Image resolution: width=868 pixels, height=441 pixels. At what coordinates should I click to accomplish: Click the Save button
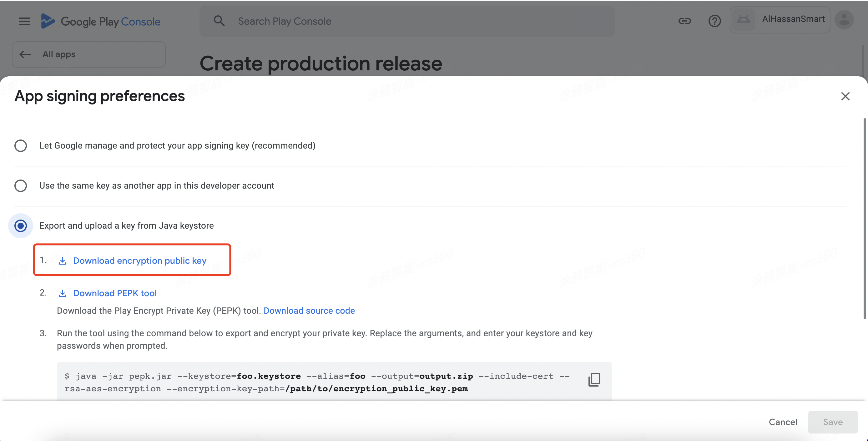833,422
